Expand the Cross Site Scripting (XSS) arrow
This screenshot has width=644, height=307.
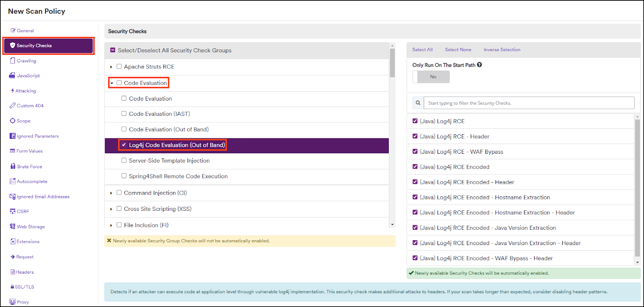111,209
